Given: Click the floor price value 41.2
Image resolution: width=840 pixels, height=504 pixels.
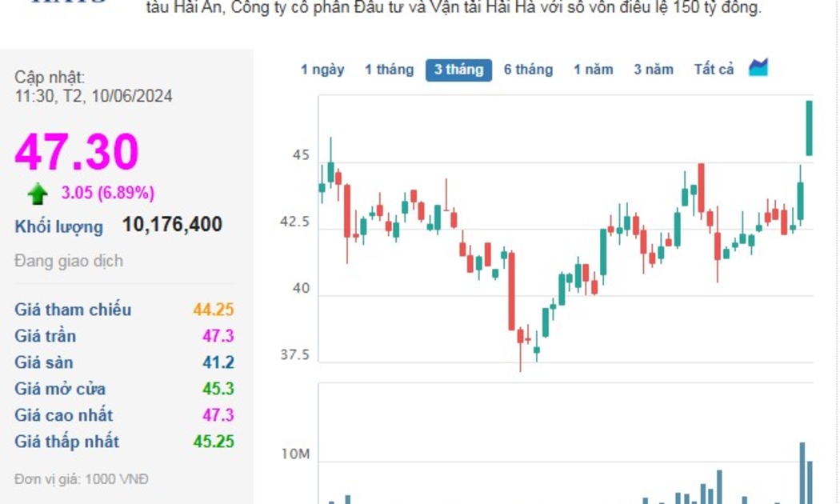Looking at the screenshot, I should (x=218, y=362).
